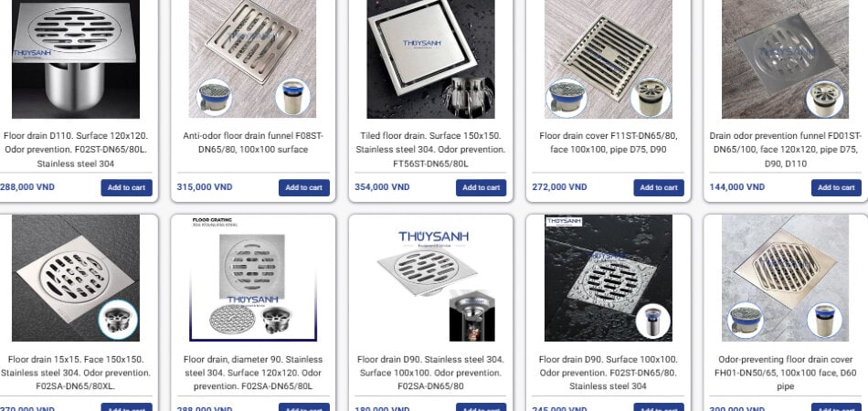
Task: Open the F02SA-DN65/80 drain D90 image
Action: coord(430,278)
